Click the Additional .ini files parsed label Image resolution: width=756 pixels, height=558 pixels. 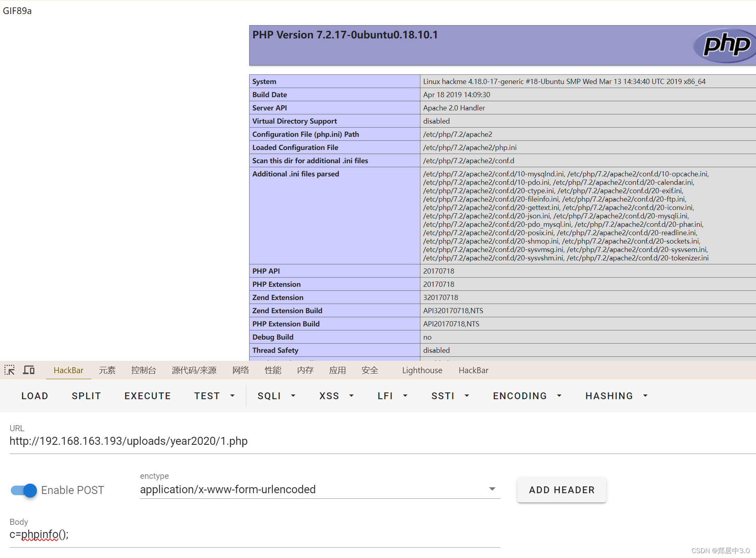(296, 174)
